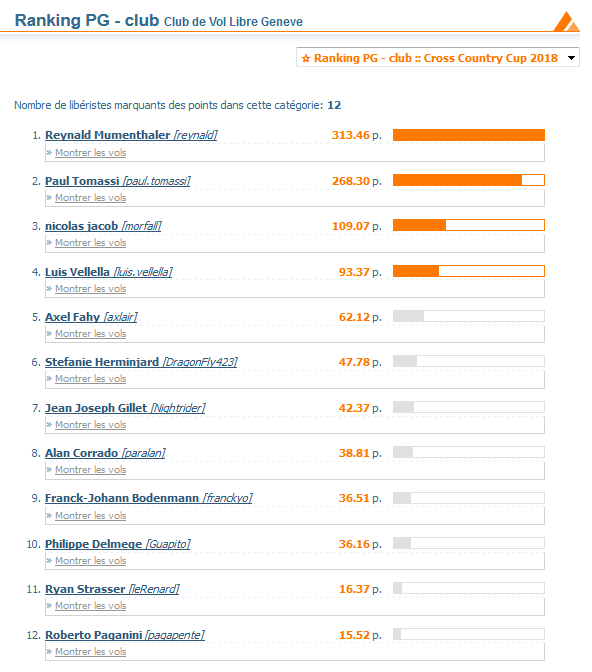Expand flights under nicolas jacob
Screen dimensions: 592x672
pos(90,243)
